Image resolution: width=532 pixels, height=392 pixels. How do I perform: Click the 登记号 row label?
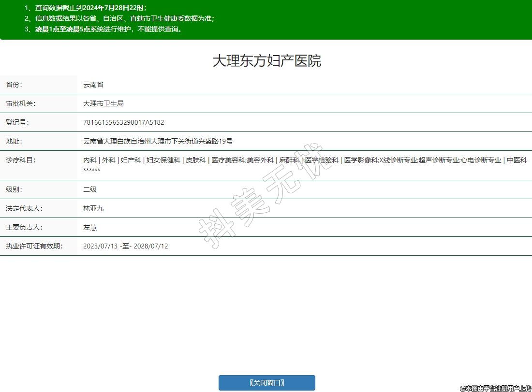click(17, 122)
